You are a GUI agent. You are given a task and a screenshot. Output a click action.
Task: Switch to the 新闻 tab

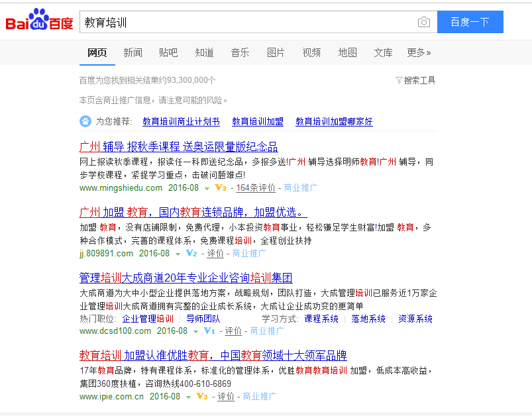click(133, 52)
